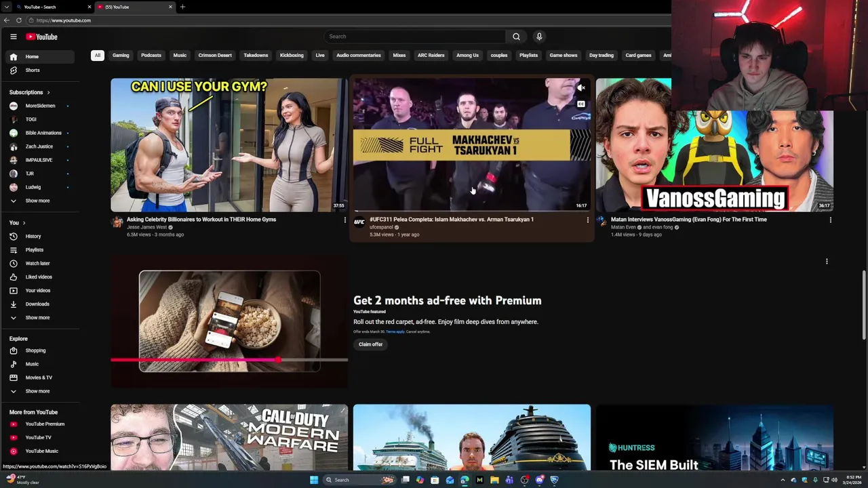Viewport: 868px width, 488px height.
Task: Click the Claim offer button
Action: click(370, 344)
